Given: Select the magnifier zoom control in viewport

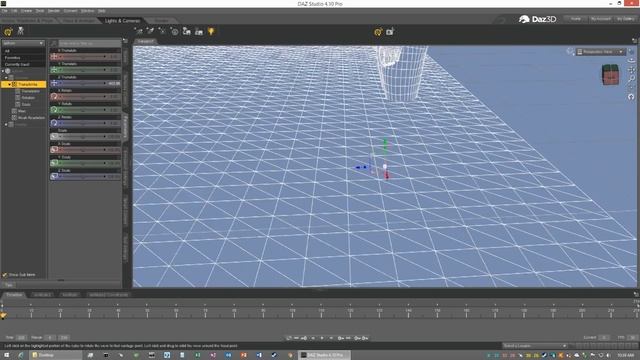Looking at the screenshot, I should tap(631, 78).
